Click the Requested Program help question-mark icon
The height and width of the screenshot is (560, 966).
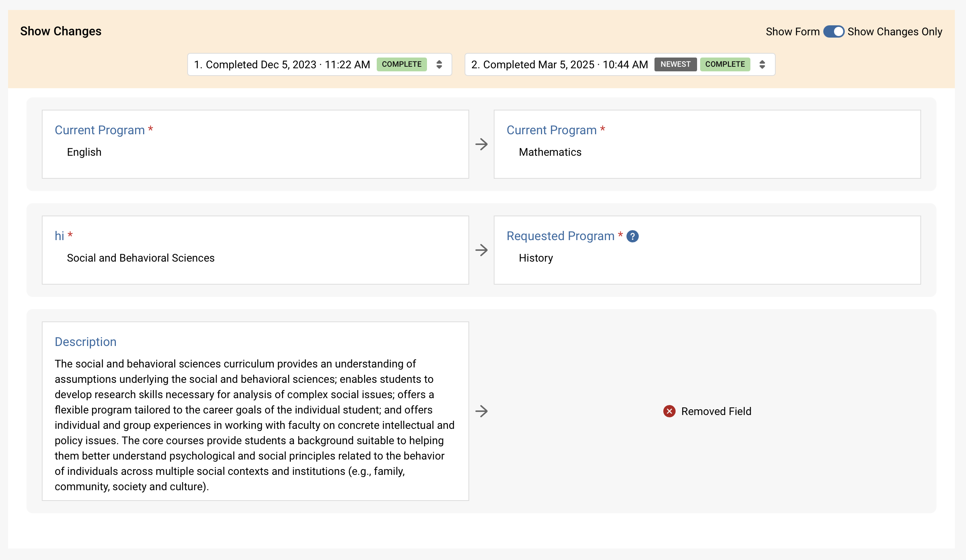pos(632,236)
